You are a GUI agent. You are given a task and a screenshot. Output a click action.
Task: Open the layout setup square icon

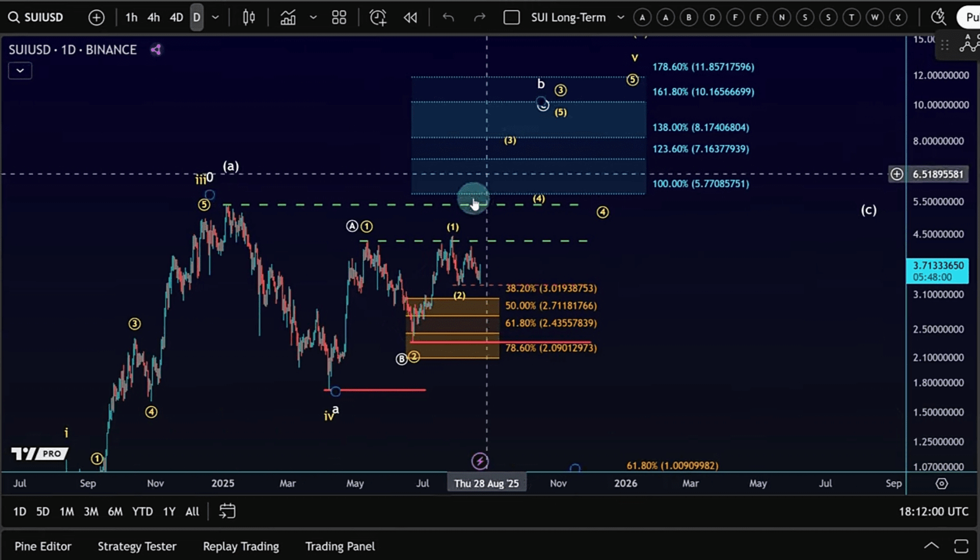tap(512, 18)
